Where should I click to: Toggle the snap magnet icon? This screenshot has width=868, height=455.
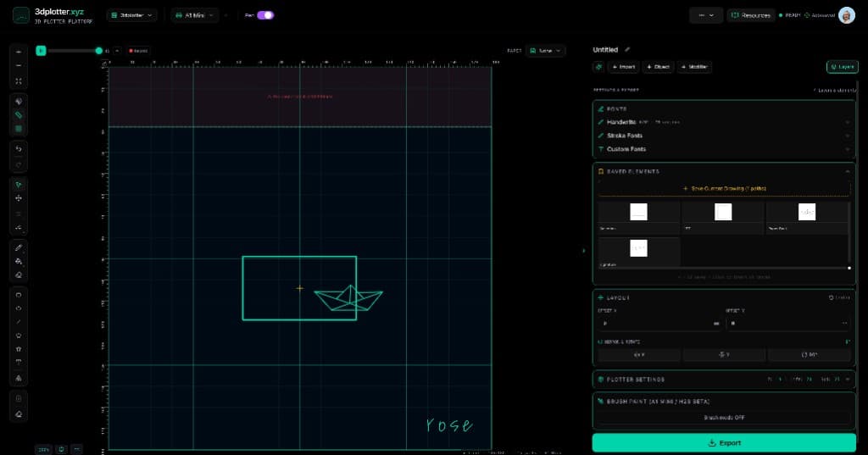point(19,102)
